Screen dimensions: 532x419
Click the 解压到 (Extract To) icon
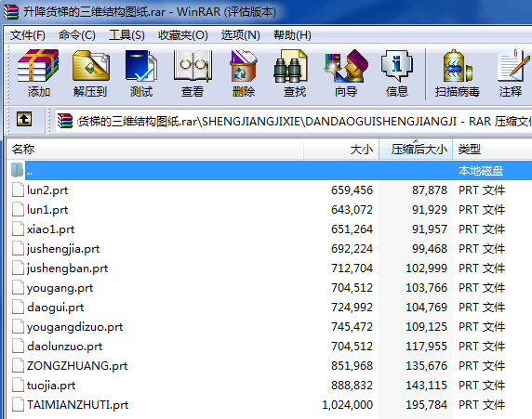[x=90, y=66]
